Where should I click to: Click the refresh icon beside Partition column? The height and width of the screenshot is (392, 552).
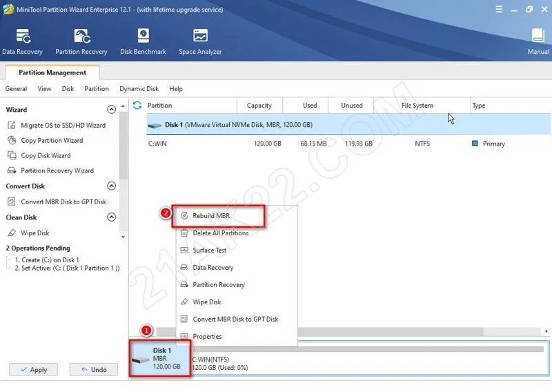pos(137,106)
